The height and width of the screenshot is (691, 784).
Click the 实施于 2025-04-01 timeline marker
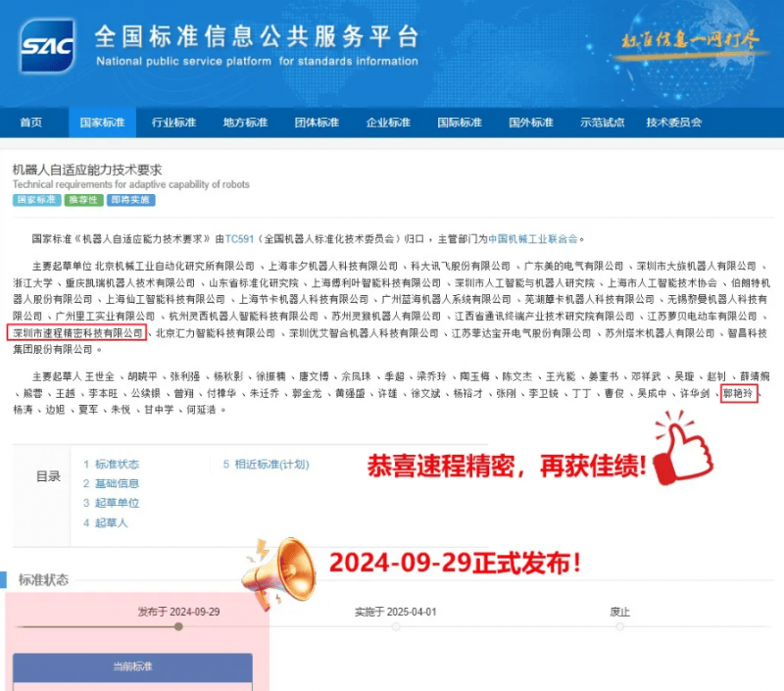395,626
